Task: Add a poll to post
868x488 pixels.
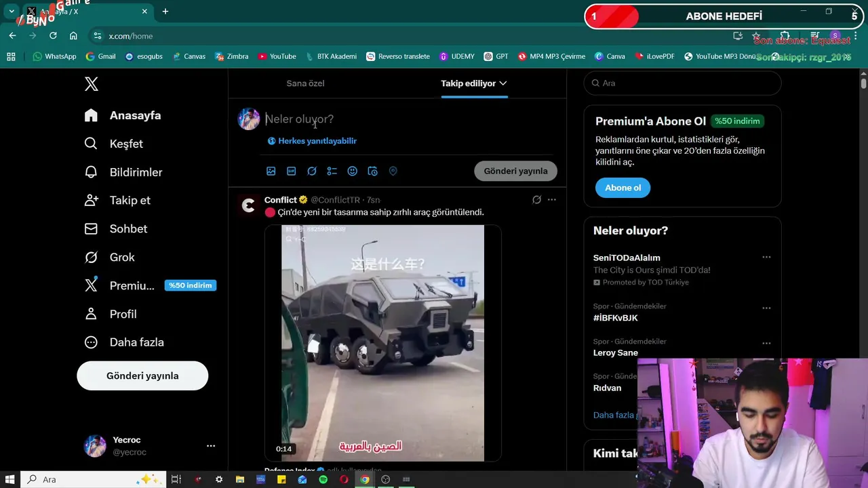Action: (332, 171)
